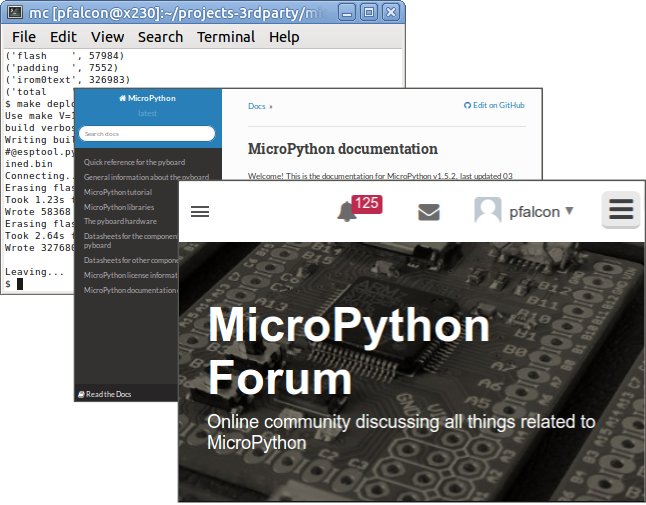Image resolution: width=646 pixels, height=505 pixels.
Task: Expand the Read the Docs version panel
Action: point(126,393)
